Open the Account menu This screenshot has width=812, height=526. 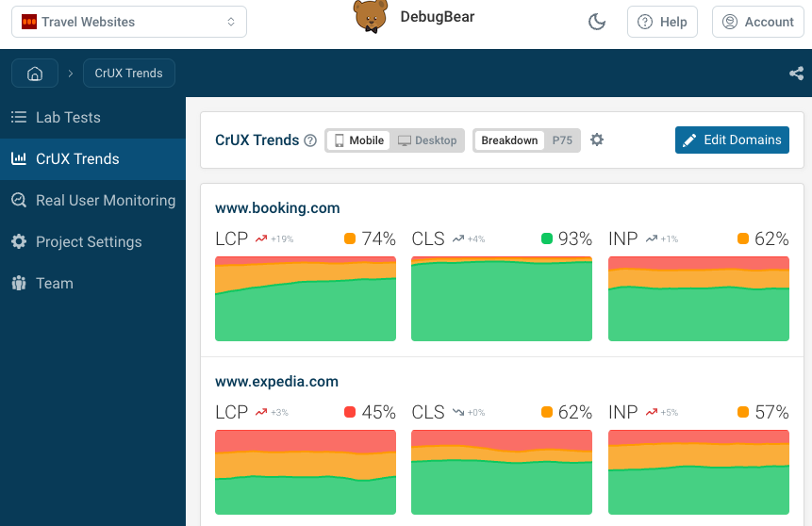pos(758,22)
